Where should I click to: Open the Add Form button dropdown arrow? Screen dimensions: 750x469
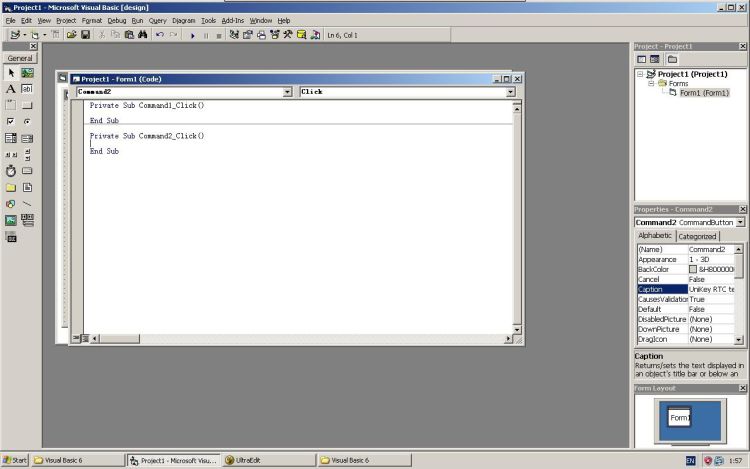pyautogui.click(x=44, y=35)
